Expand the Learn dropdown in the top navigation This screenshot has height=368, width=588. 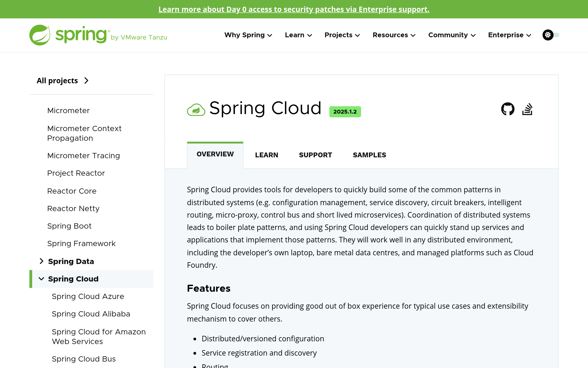point(298,35)
